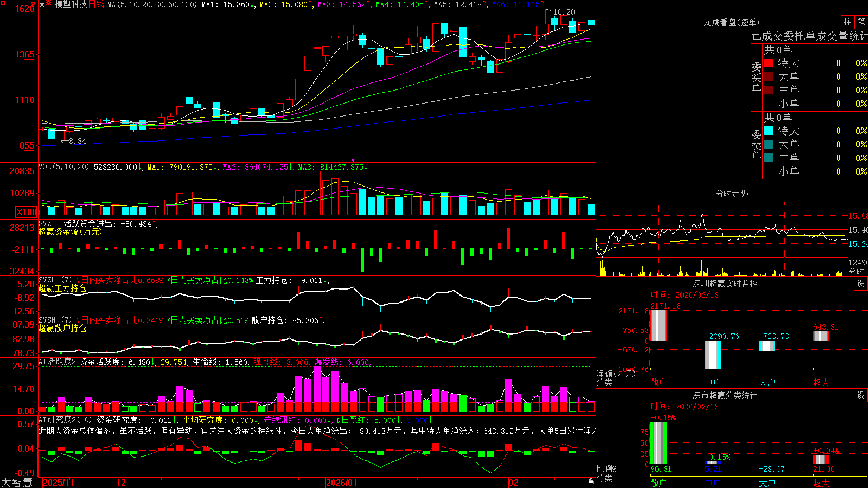The height and width of the screenshot is (488, 868).
Task: Click the X100 volume multiplier box
Action: point(26,212)
